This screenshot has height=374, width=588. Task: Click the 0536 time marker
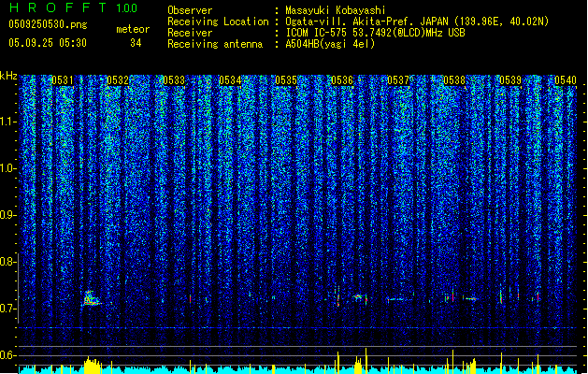pos(342,80)
